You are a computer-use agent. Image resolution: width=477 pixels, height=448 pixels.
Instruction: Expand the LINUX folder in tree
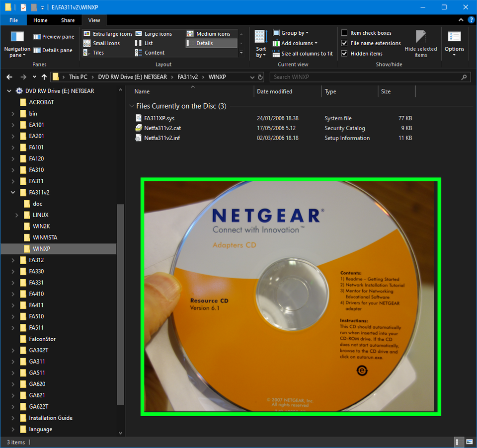[17, 215]
